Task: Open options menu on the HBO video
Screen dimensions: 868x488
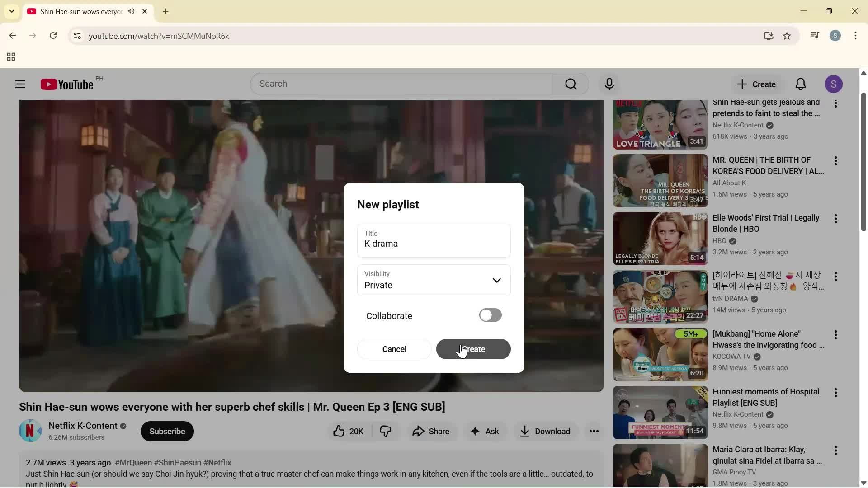Action: pyautogui.click(x=836, y=218)
